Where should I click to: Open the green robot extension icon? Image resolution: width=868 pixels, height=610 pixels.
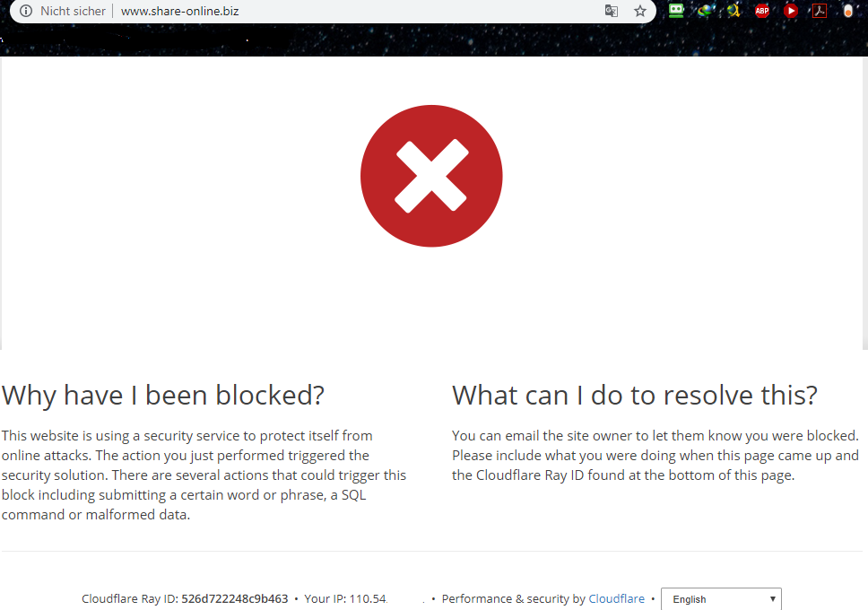click(676, 11)
